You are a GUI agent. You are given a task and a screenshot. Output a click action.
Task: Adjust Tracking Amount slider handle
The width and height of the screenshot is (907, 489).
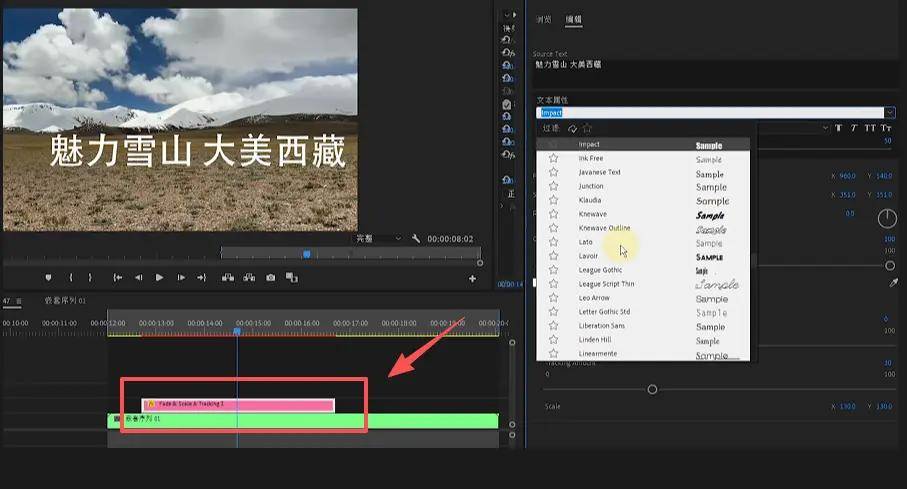tap(652, 389)
